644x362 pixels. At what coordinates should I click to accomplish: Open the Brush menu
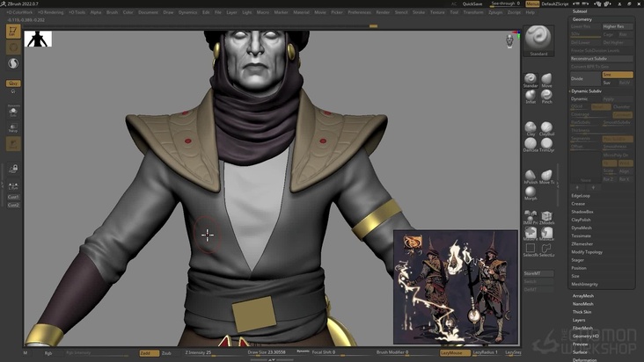[112, 12]
